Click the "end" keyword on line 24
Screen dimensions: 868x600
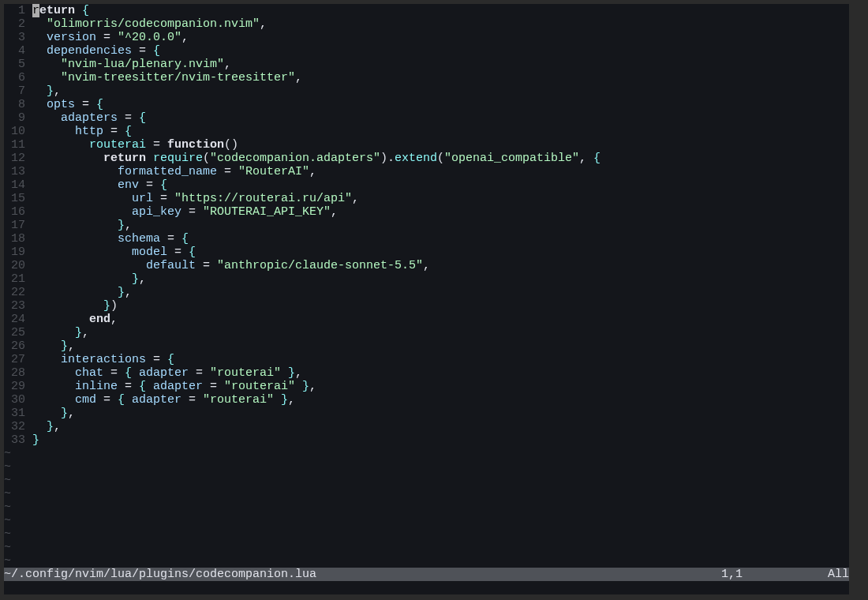(x=99, y=319)
